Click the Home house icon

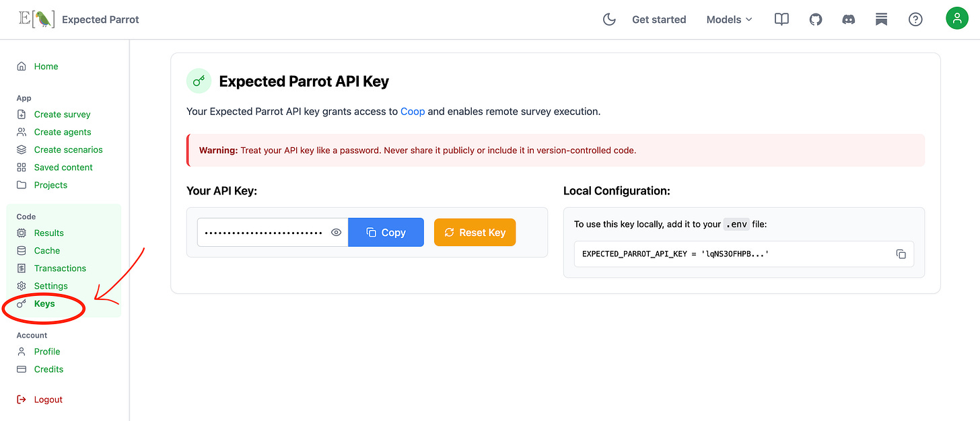pos(22,67)
